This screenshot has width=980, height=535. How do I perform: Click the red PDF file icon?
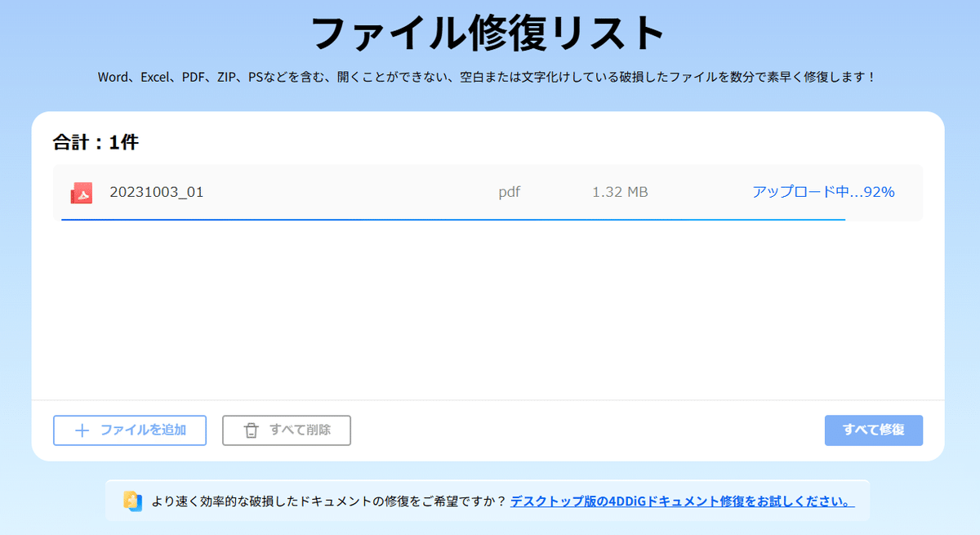coord(81,193)
